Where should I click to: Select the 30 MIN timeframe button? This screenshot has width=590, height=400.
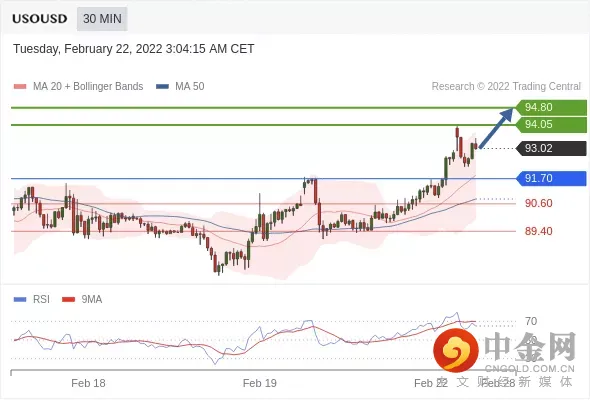tap(102, 19)
